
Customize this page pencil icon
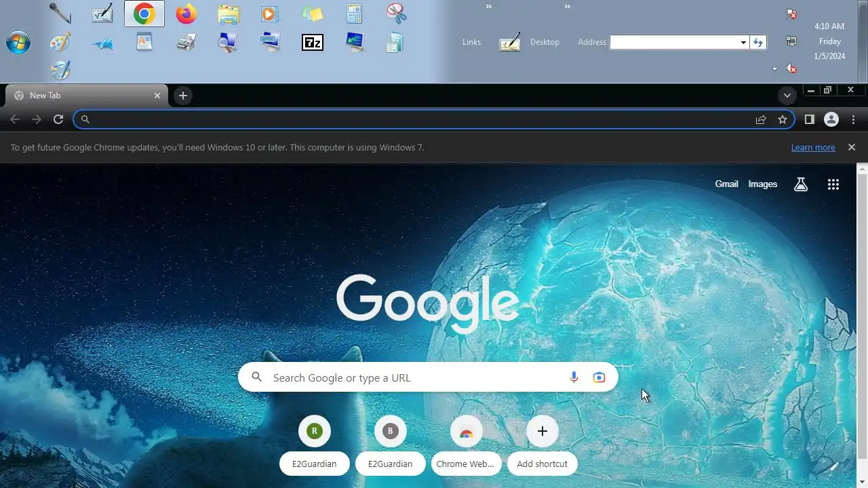tap(834, 466)
